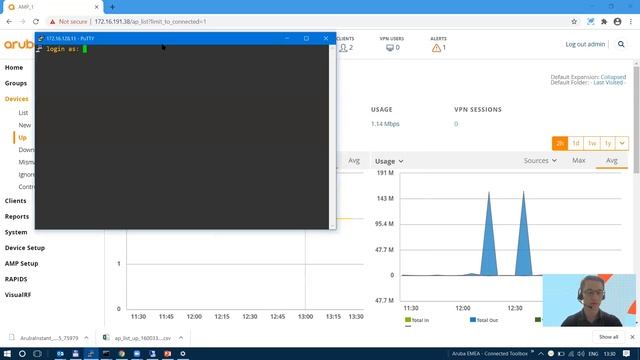
Task: Click the Last Visited default folder link
Action: (608, 82)
